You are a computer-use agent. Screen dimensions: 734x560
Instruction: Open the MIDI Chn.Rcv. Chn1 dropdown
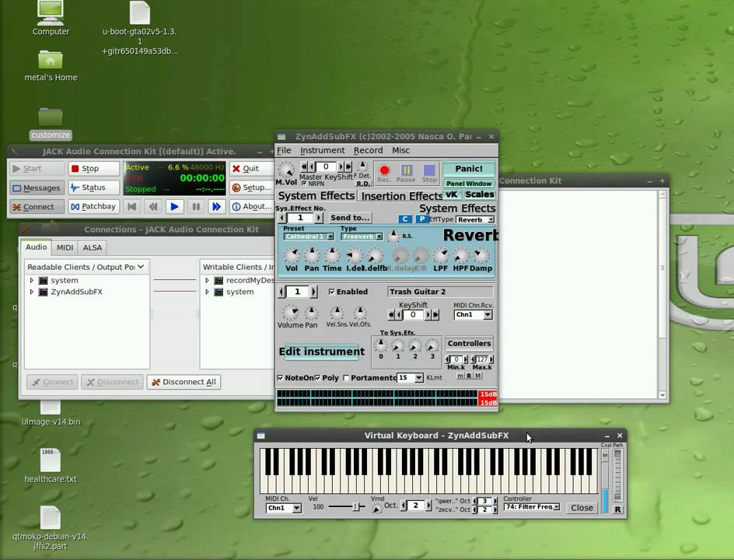(473, 315)
